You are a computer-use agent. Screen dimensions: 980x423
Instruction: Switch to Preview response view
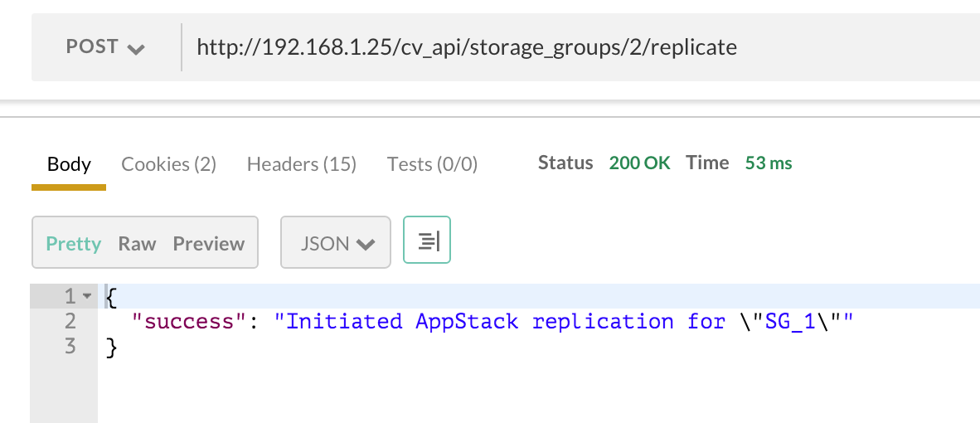point(209,244)
